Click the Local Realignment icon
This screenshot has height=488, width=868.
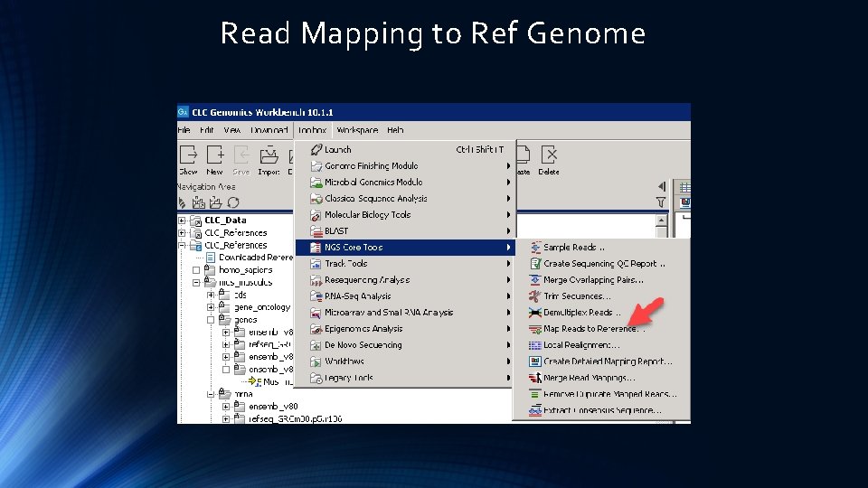pos(534,345)
